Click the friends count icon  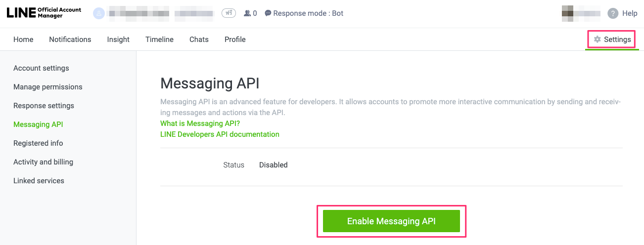coord(247,13)
